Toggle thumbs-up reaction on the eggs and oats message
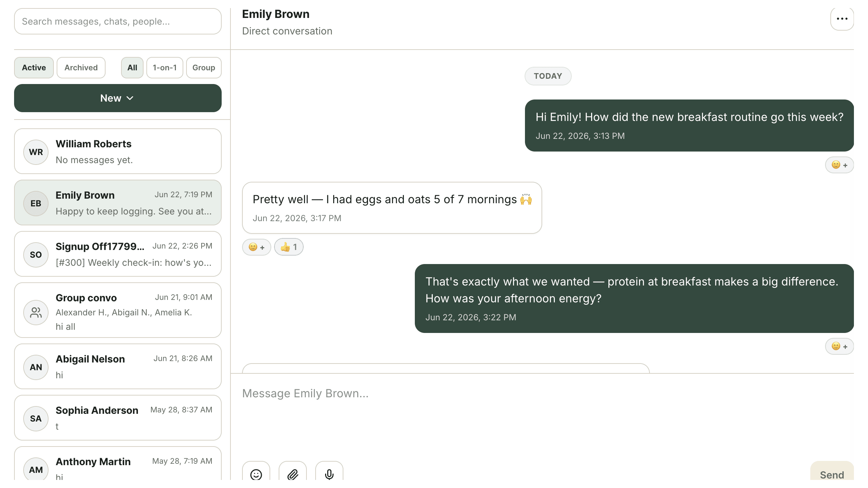This screenshot has height=488, width=868. click(289, 247)
